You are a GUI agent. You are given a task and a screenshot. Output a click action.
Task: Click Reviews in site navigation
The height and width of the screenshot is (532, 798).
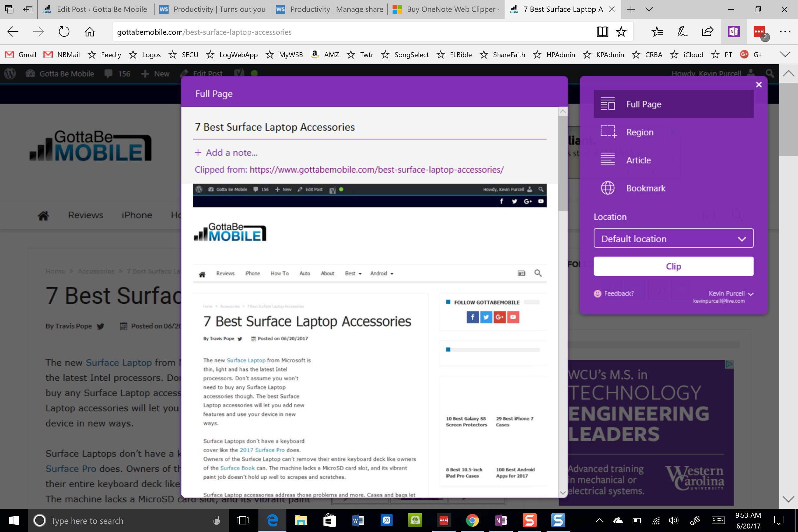click(x=85, y=215)
